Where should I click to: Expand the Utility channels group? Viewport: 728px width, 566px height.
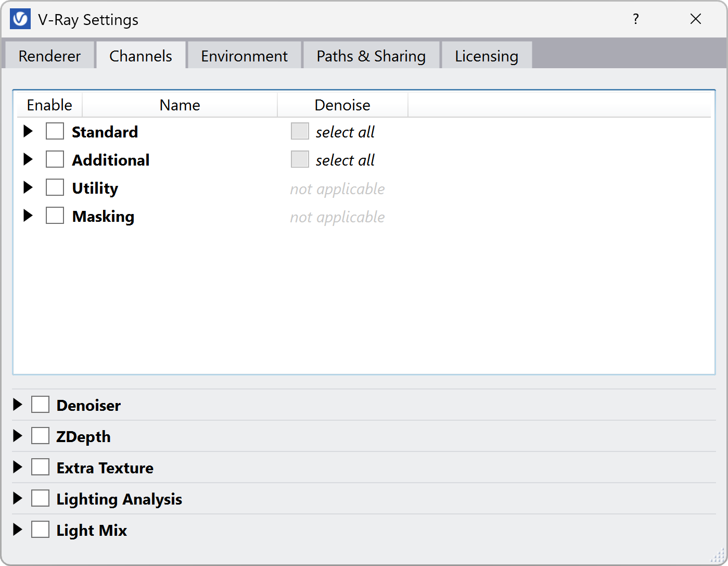28,187
